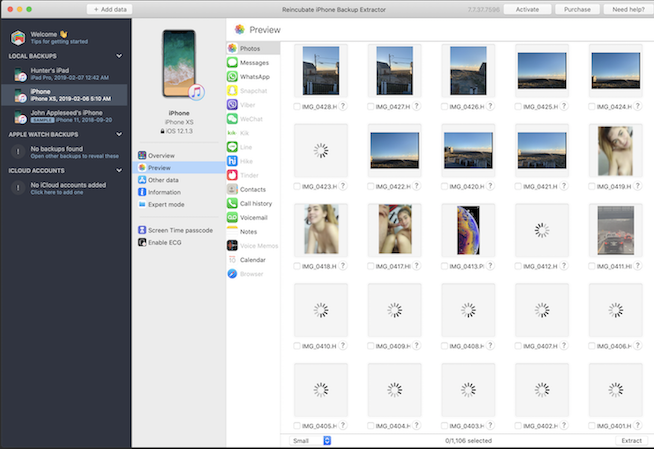Switch to Expert mode

click(x=179, y=204)
